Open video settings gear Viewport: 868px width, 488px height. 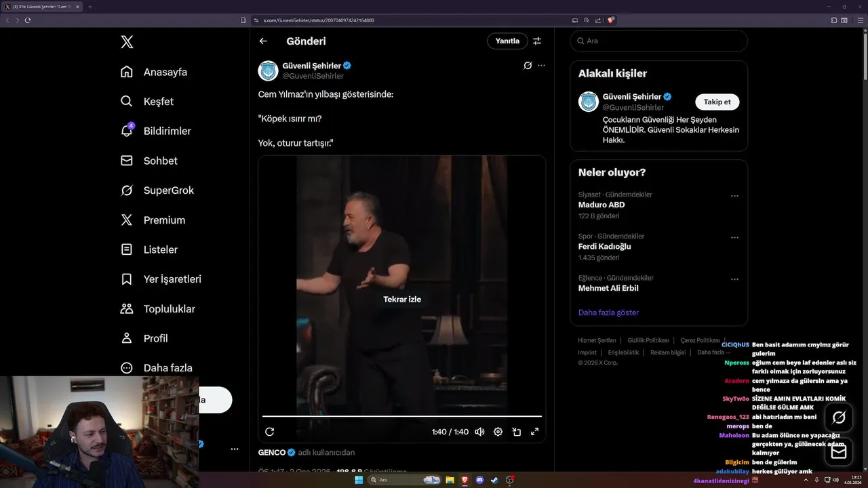pyautogui.click(x=498, y=432)
